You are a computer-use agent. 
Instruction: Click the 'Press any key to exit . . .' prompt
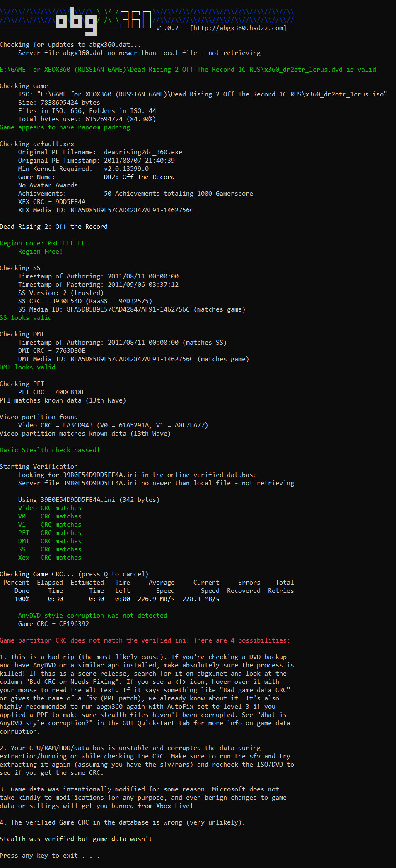(x=50, y=856)
